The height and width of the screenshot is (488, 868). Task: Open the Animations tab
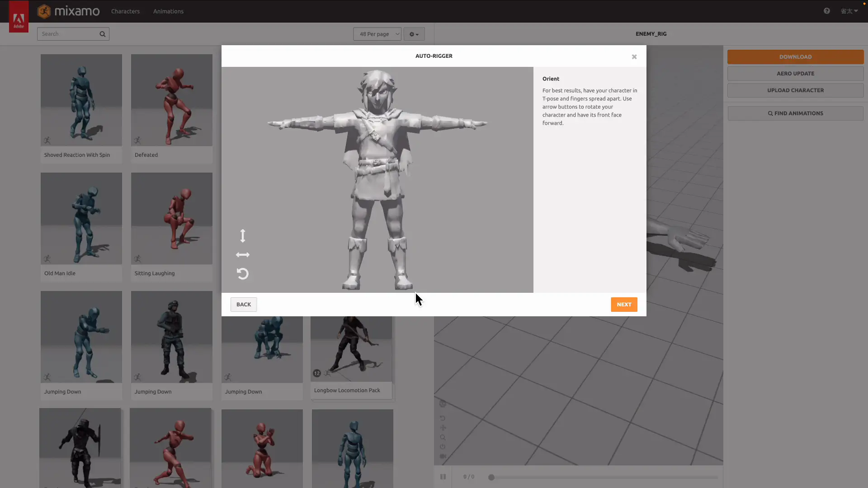coord(168,11)
